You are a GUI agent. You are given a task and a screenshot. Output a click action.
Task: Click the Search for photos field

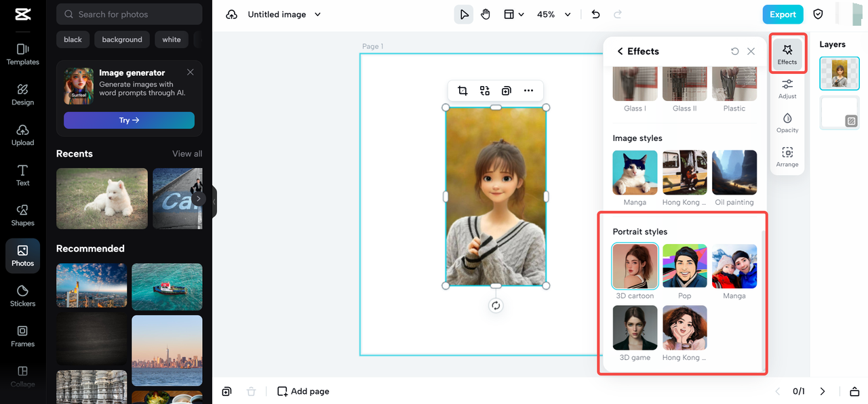(129, 14)
